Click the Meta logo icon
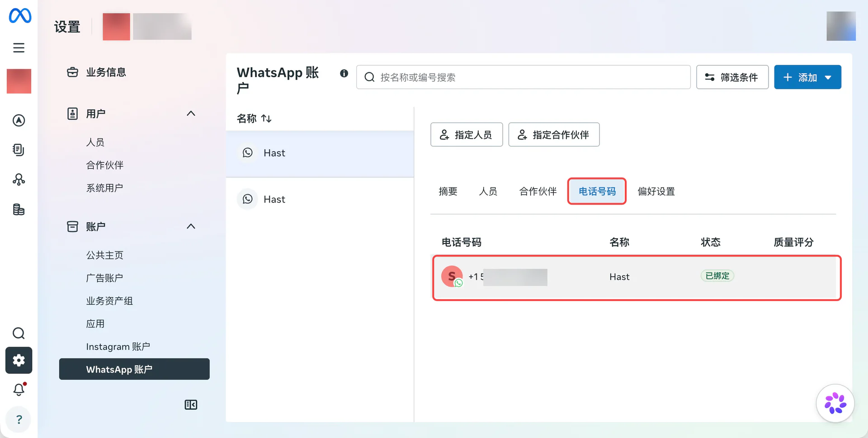Viewport: 868px width, 438px height. coord(20,16)
